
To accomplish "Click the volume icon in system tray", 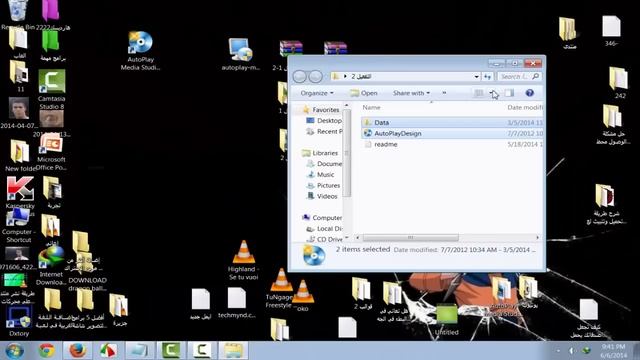I will pyautogui.click(x=572, y=351).
